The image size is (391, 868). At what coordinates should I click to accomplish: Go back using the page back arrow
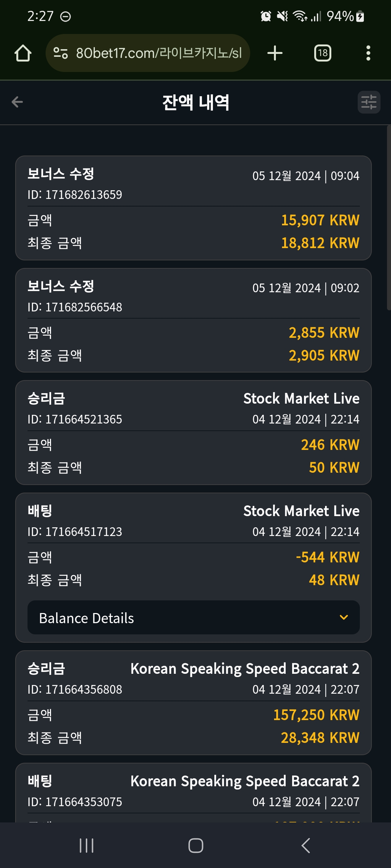click(17, 102)
